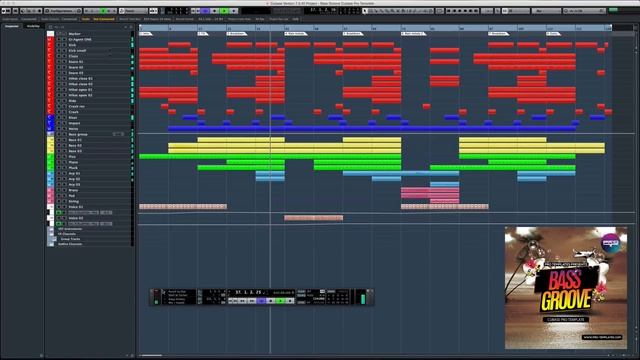Select the Bass group track name

click(78, 134)
